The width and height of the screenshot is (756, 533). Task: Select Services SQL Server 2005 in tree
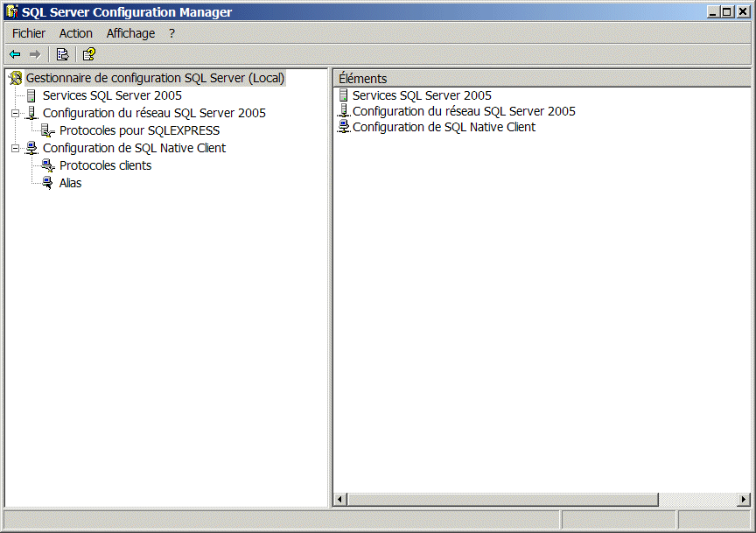point(112,95)
